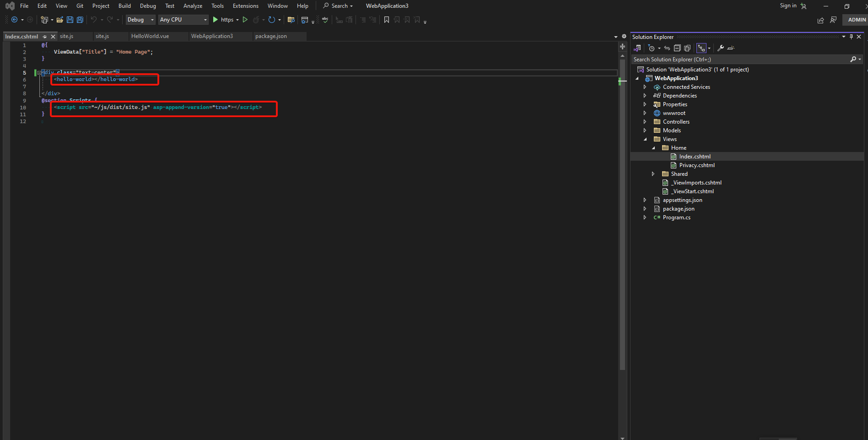Open the Debug configuration dropdown
This screenshot has height=440, width=868.
pyautogui.click(x=140, y=20)
